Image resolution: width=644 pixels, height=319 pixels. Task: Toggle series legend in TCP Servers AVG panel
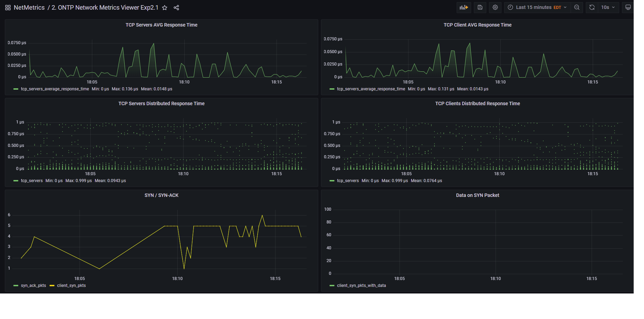[x=55, y=89]
